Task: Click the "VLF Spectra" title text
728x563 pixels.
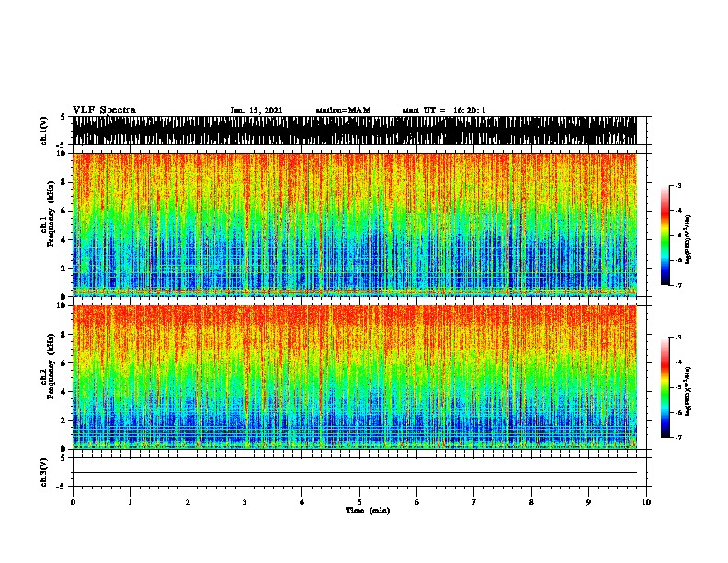Action: [104, 109]
